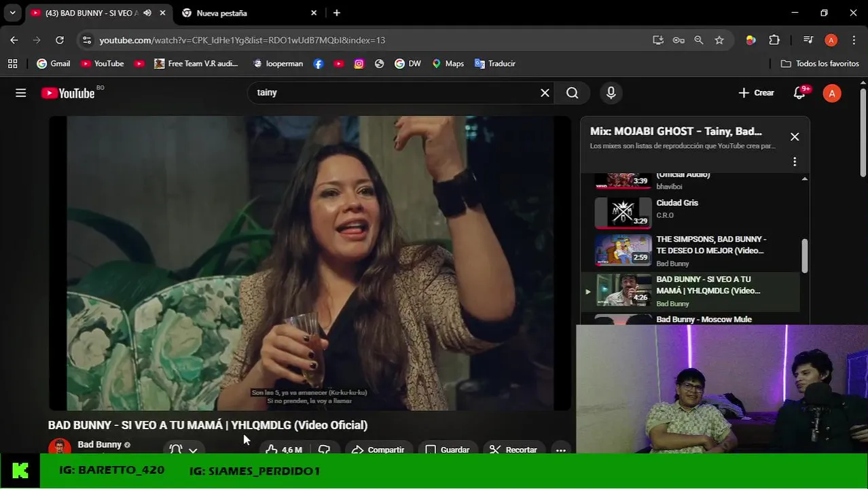Expand notification options chevron next to bell
This screenshot has height=489, width=868.
(193, 449)
